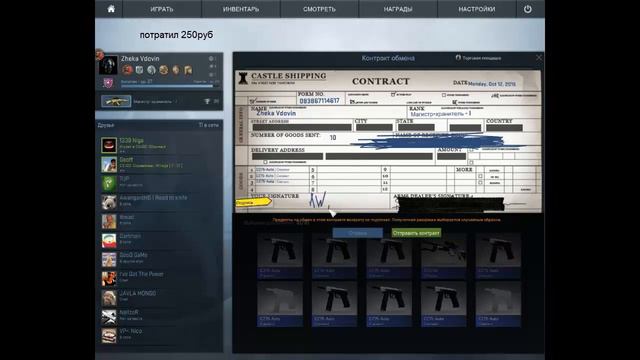This screenshot has height=360, width=640.
Task: Open the ИГРАТЬ menu tab
Action: point(162,9)
